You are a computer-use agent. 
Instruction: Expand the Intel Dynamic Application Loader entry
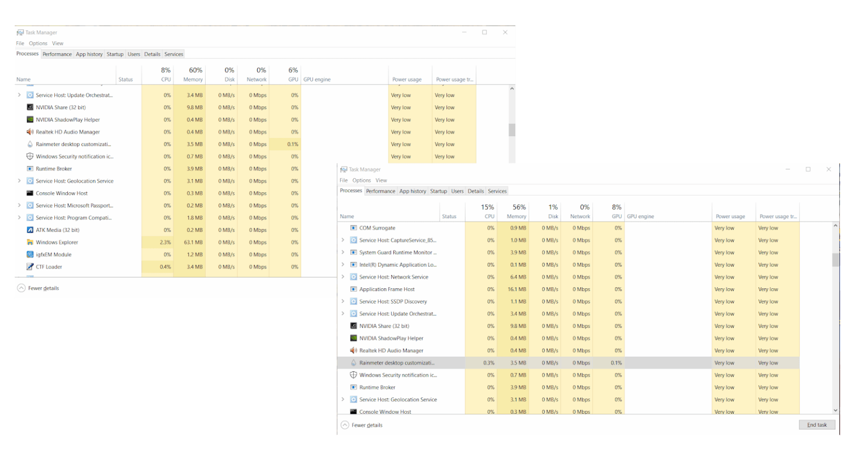(x=343, y=265)
